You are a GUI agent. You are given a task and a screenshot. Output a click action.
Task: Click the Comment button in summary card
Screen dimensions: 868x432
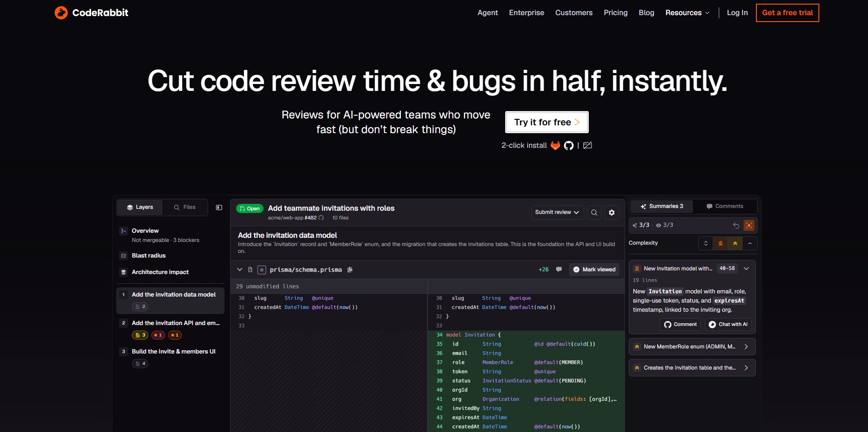[x=681, y=325]
